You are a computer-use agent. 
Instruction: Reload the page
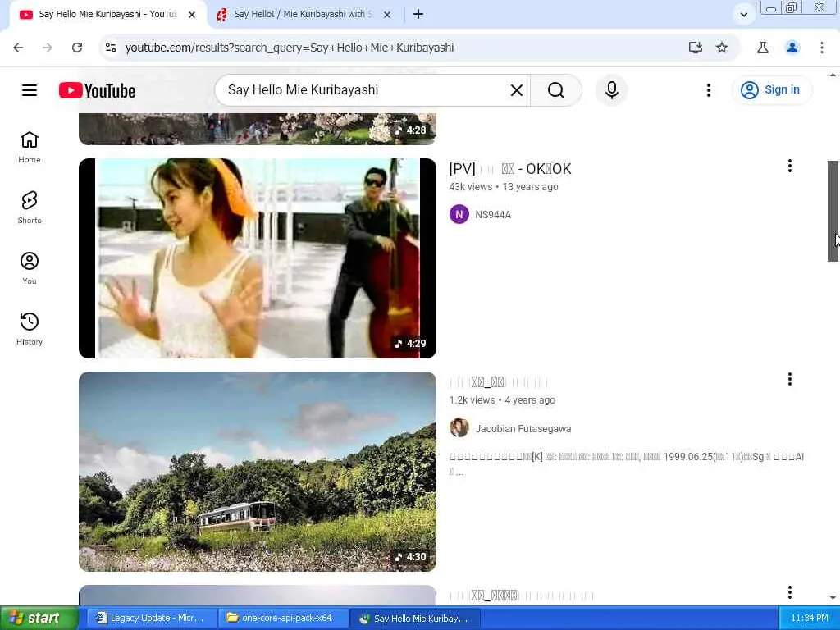point(77,48)
